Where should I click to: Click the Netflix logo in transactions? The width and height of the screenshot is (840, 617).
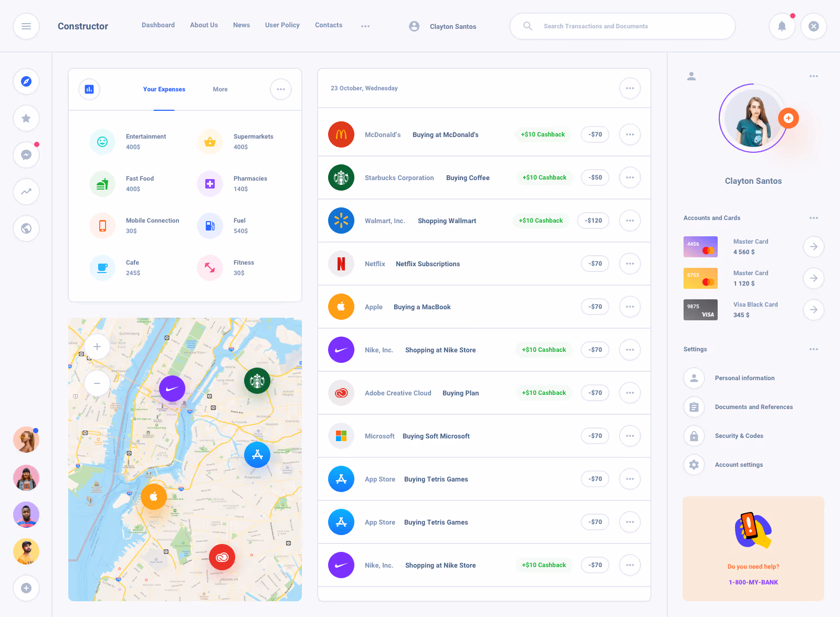[341, 264]
